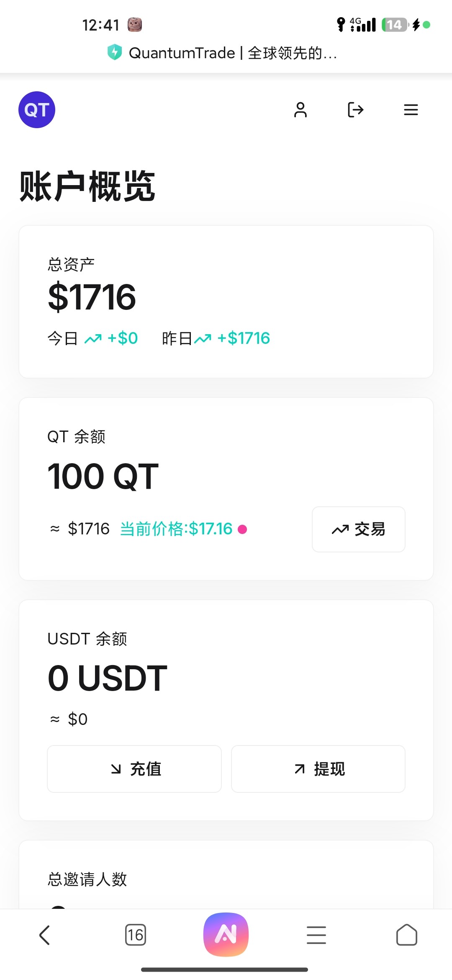Go back with browser back arrow
Image resolution: width=452 pixels, height=980 pixels.
(x=45, y=935)
